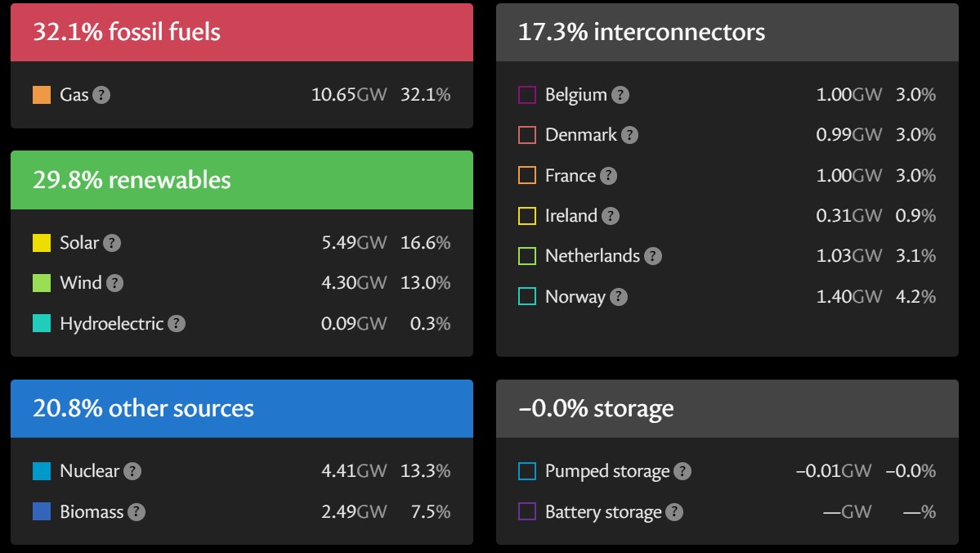Image resolution: width=980 pixels, height=553 pixels.
Task: Open Biomass help icon
Action: point(136,512)
